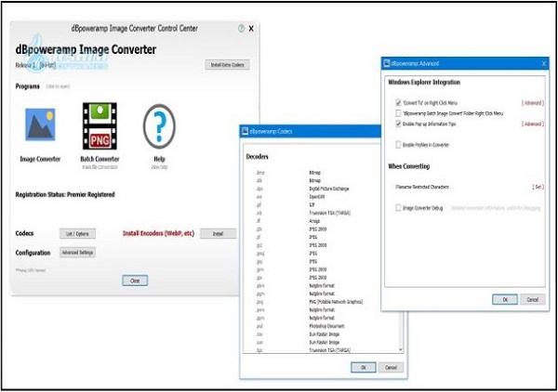Check the Image Converter Debug option

(x=398, y=208)
